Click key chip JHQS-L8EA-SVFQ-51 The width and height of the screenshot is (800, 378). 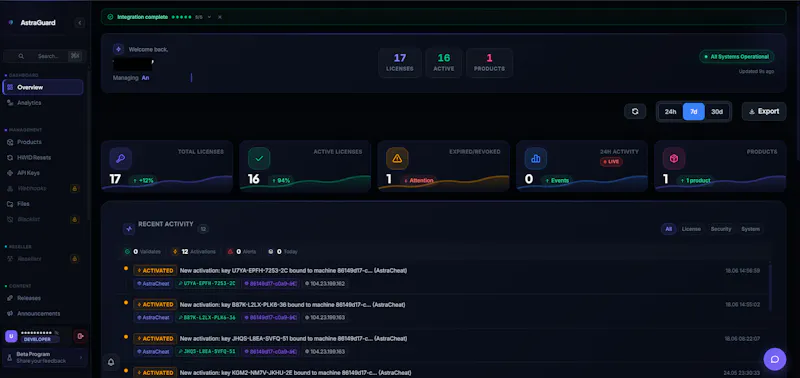coord(207,351)
